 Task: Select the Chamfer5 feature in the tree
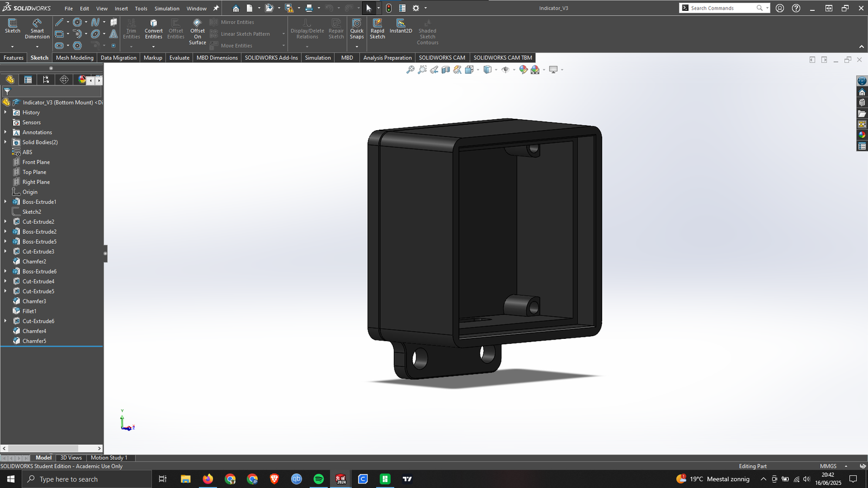pos(34,341)
